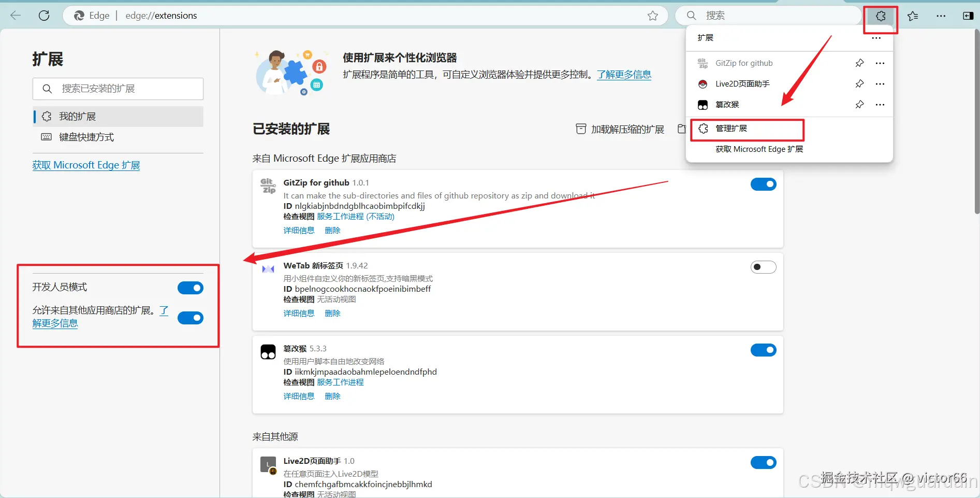Click the 已安装的扩展 heading
The width and height of the screenshot is (980, 498).
point(291,129)
